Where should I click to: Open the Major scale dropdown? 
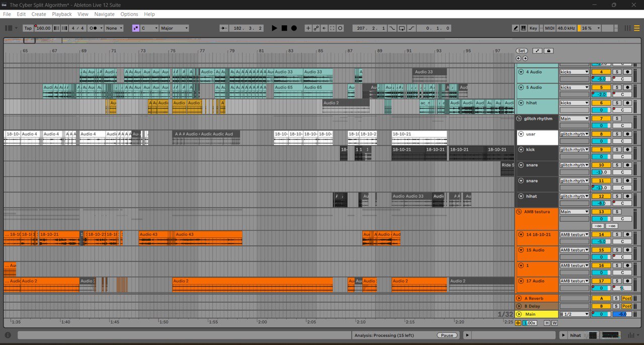(x=174, y=28)
